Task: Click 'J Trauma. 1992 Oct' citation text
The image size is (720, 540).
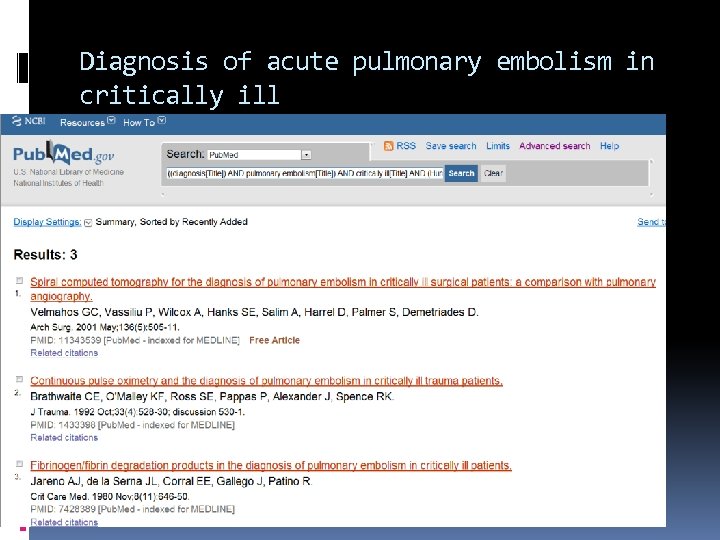Action: pos(138,412)
